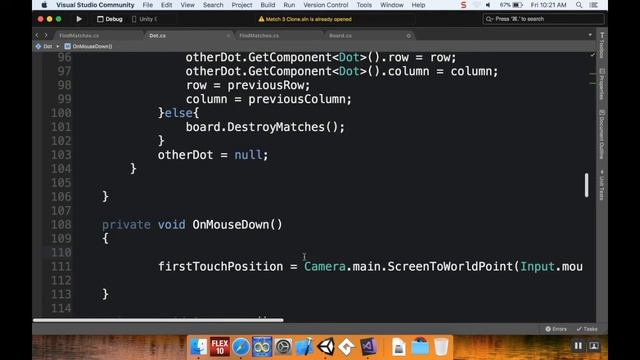Open the Edit menu
Image resolution: width=640 pixels, height=360 pixels.
click(x=167, y=5)
